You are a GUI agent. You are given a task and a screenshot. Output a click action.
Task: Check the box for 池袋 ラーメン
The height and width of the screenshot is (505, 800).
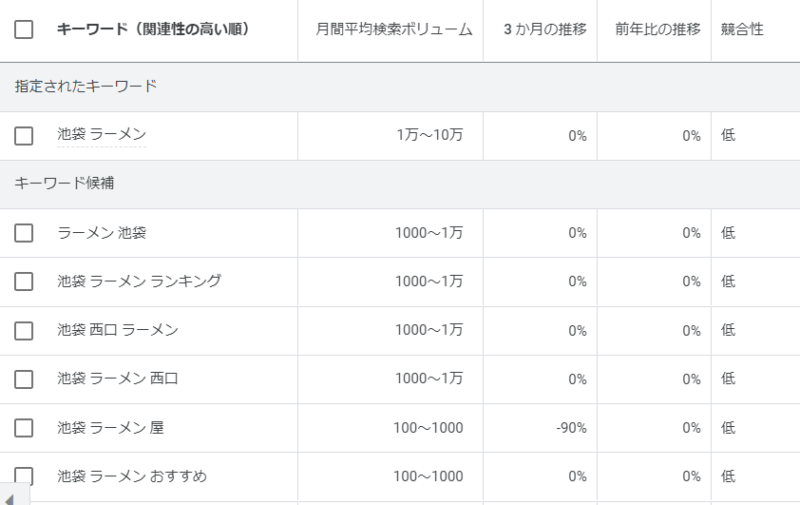click(24, 136)
